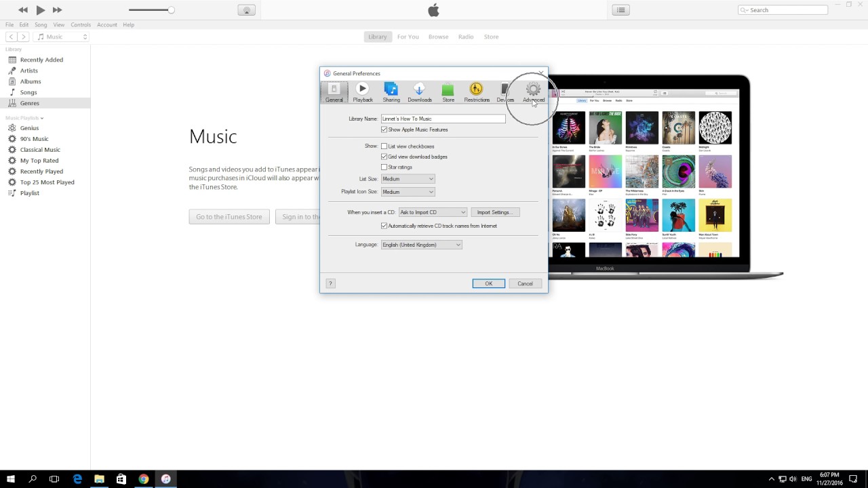Open the Advanced preferences tab

click(534, 92)
